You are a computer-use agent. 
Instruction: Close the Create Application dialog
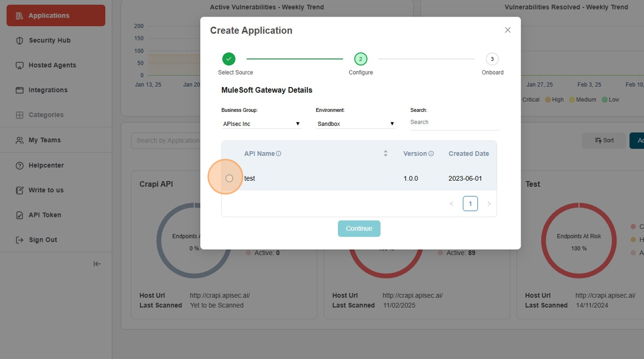click(508, 30)
